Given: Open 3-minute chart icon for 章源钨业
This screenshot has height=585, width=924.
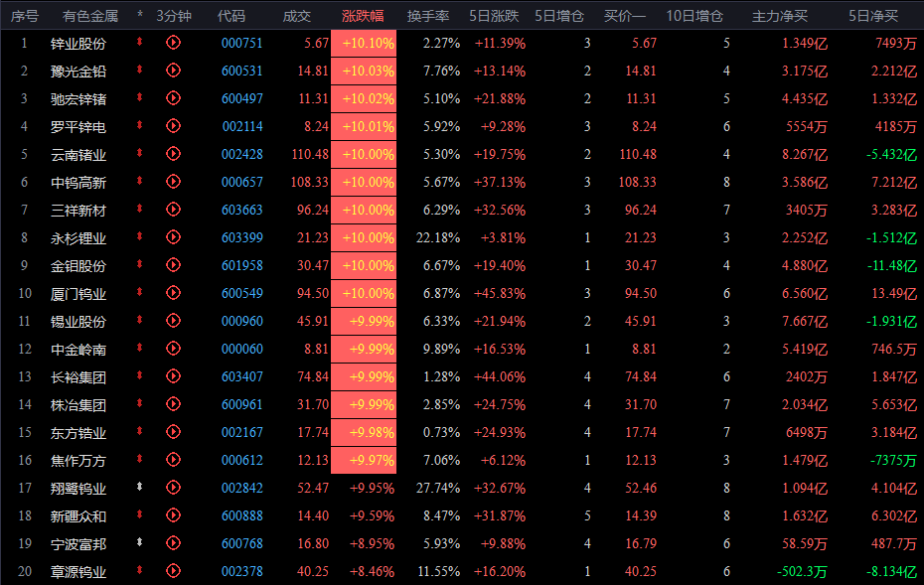Looking at the screenshot, I should click(173, 570).
